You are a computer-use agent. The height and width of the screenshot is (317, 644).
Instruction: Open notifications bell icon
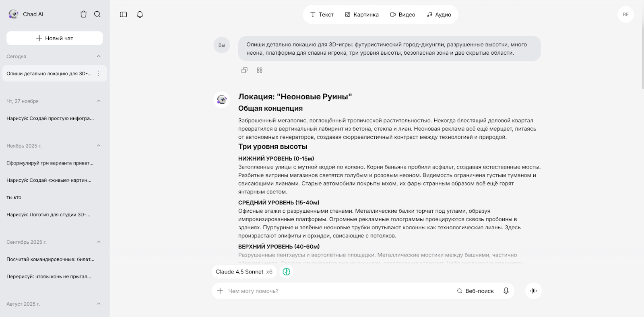pos(140,14)
